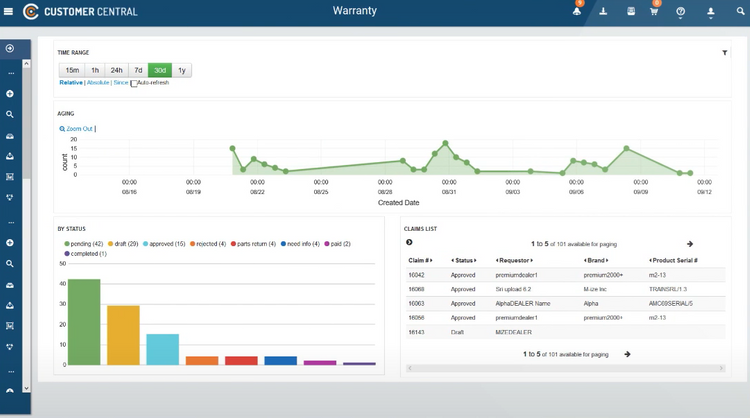Select the 1y time range
Image resolution: width=750 pixels, height=418 pixels.
182,70
